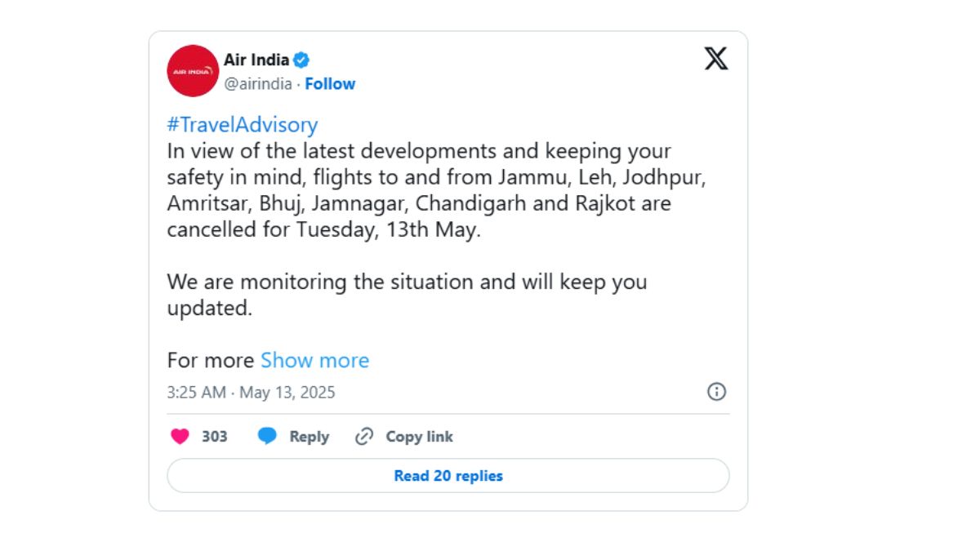The height and width of the screenshot is (551, 980).
Task: Click the Reply text label
Action: [309, 437]
